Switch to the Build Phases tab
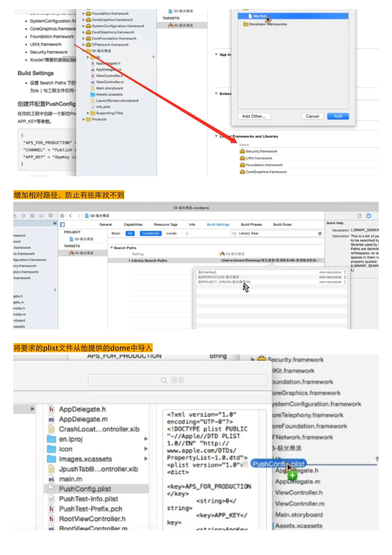 [x=251, y=224]
